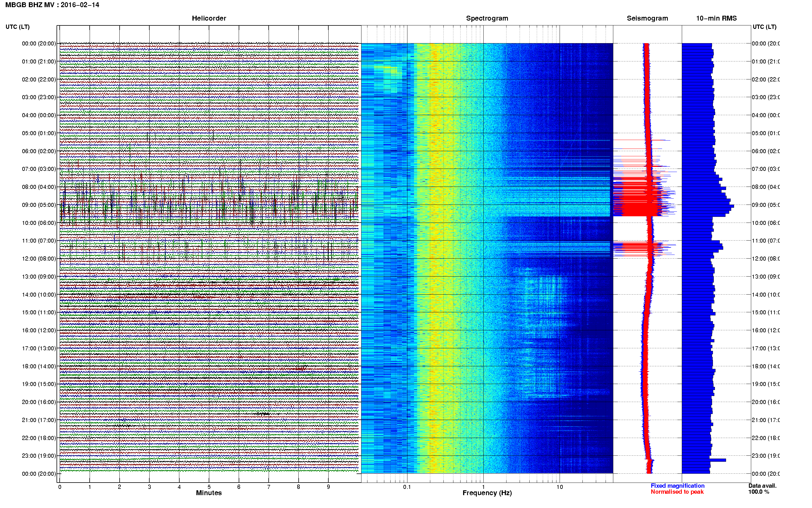Click the left '01:00 (21:00)' time label
The width and height of the screenshot is (812, 508).
click(39, 61)
